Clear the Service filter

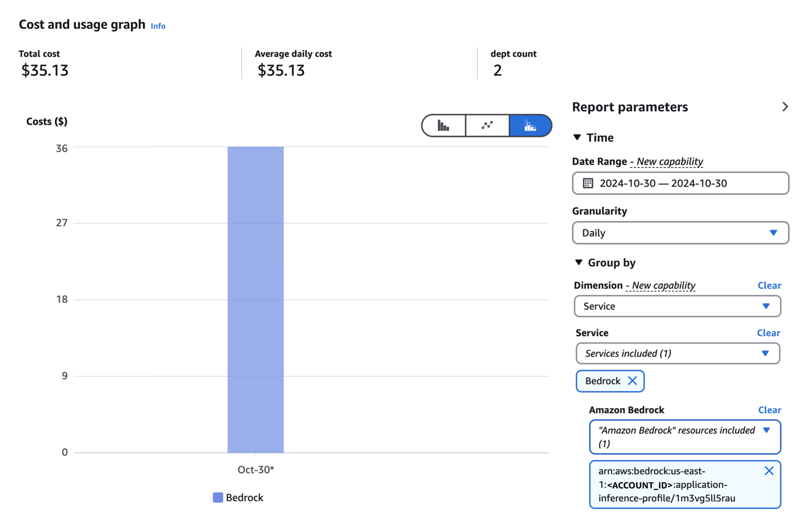point(768,333)
